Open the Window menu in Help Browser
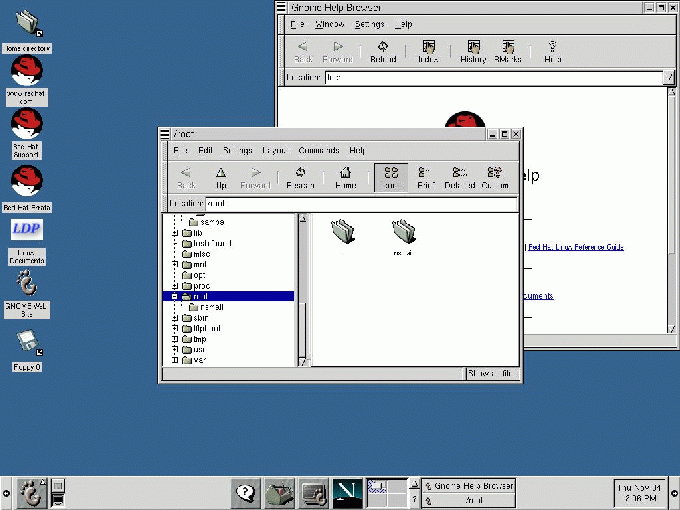This screenshot has height=510, width=680. (329, 24)
